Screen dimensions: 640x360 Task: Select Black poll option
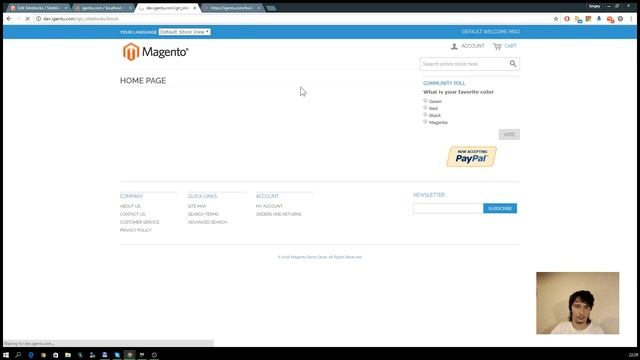(x=425, y=115)
